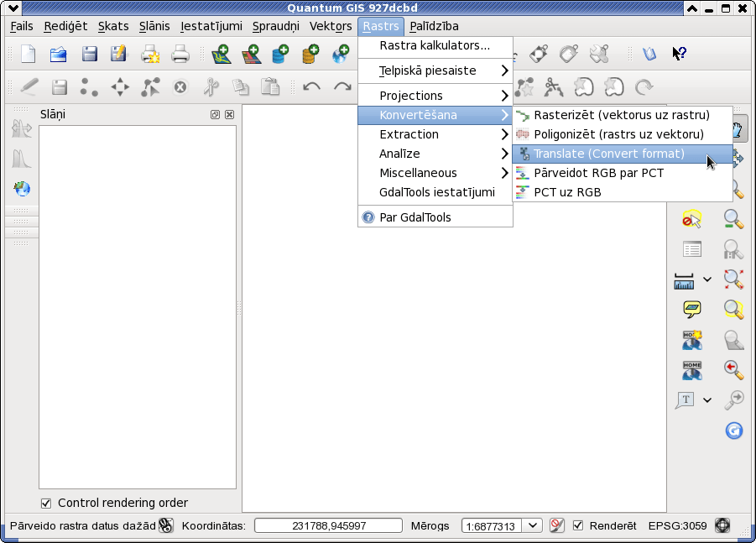Image resolution: width=756 pixels, height=543 pixels.
Task: Click the Undo arrow icon
Action: click(311, 86)
